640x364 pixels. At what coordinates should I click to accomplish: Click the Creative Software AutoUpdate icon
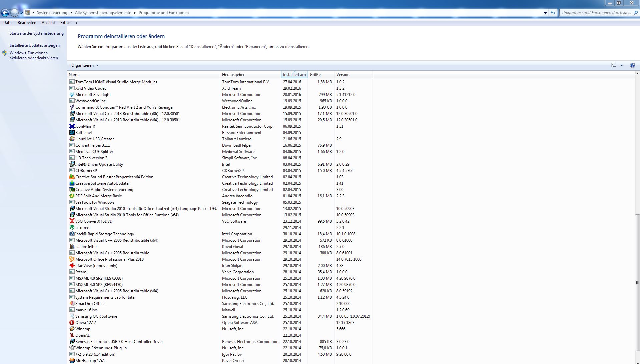coord(72,183)
